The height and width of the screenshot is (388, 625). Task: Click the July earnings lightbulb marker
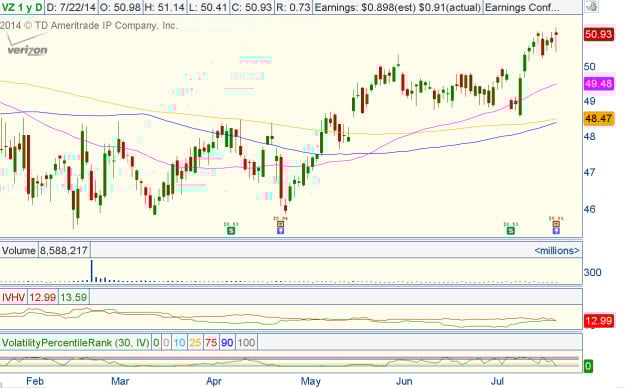pos(556,230)
